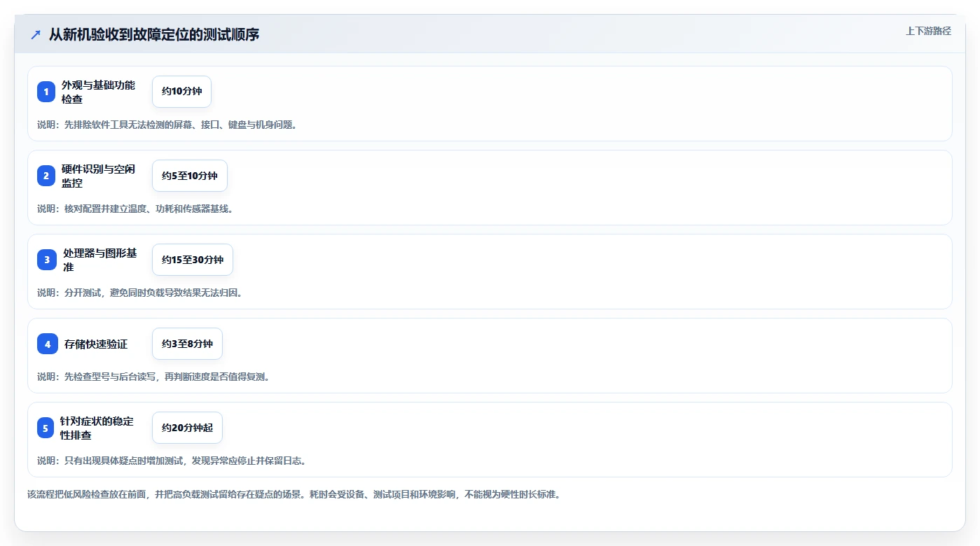Screen dimensions: 980x546
Task: Click the note starting with 先检查型号与后台读写
Action: pos(153,377)
